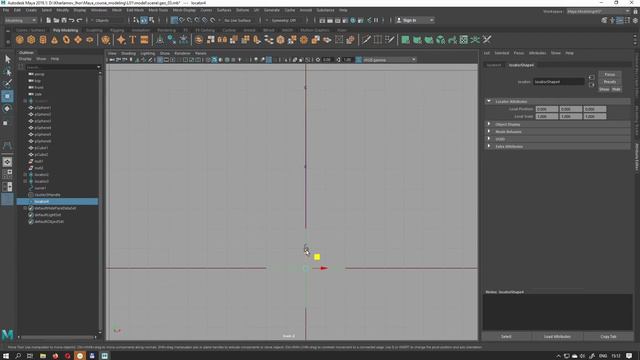640x360 pixels.
Task: Click the redo arrow icon
Action: tap(79, 20)
